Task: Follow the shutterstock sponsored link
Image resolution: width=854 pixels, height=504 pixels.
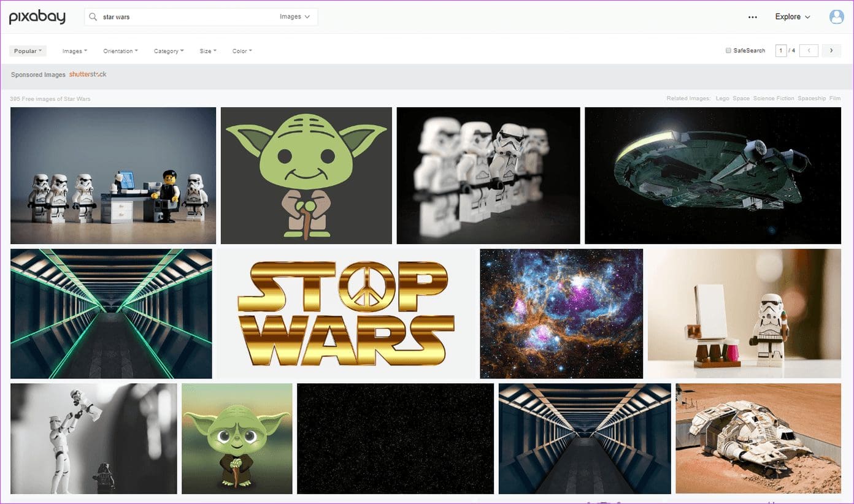Action: 88,74
